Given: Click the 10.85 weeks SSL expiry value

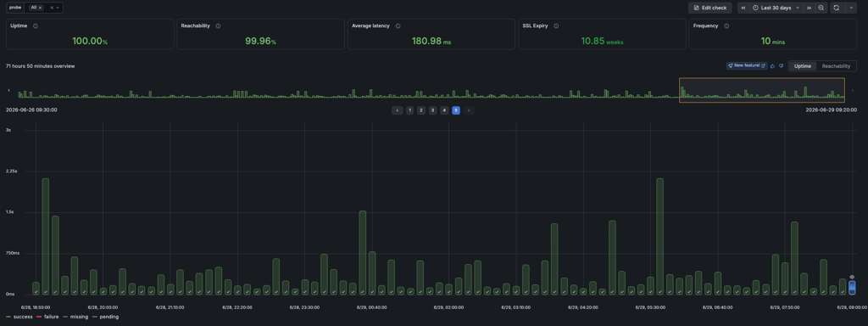Looking at the screenshot, I should point(602,41).
